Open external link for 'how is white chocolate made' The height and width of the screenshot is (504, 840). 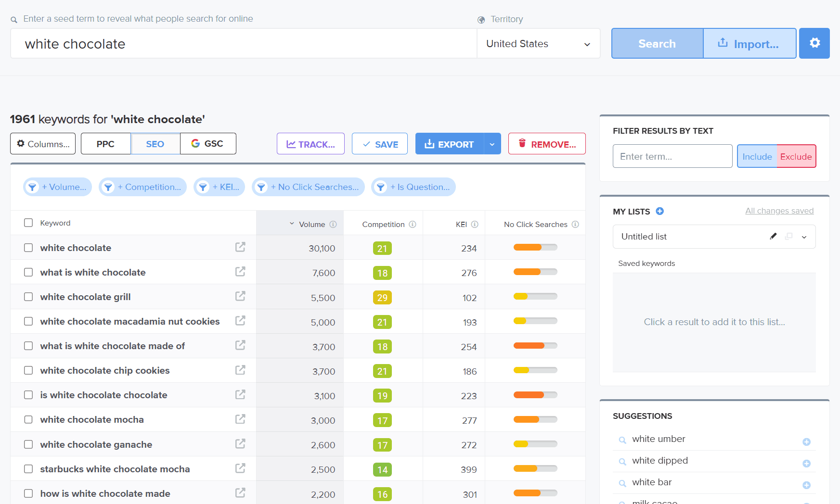(x=240, y=493)
